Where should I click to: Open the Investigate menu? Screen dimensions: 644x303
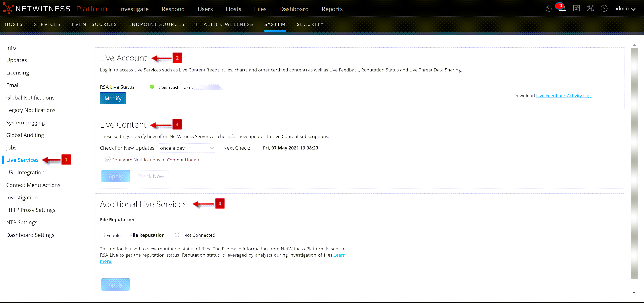[134, 9]
